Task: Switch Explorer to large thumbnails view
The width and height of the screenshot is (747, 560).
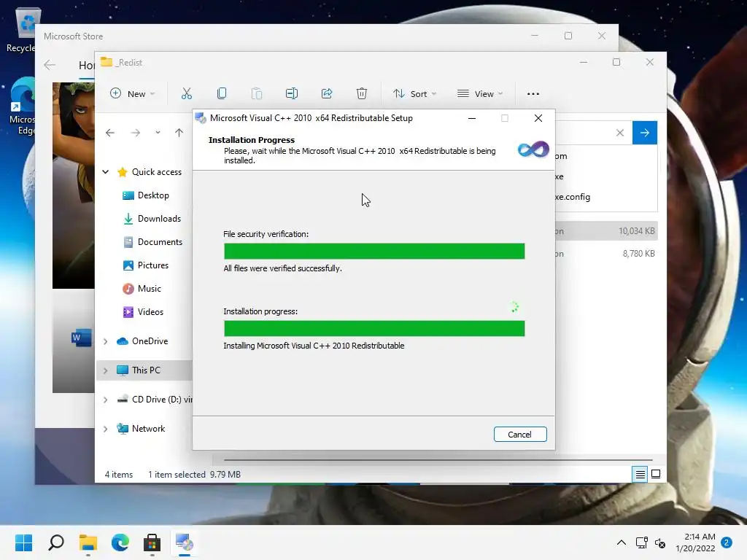Action: point(656,474)
